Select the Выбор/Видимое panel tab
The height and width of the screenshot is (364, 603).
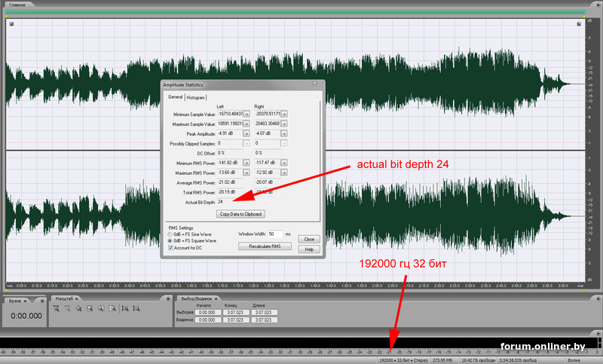(196, 298)
